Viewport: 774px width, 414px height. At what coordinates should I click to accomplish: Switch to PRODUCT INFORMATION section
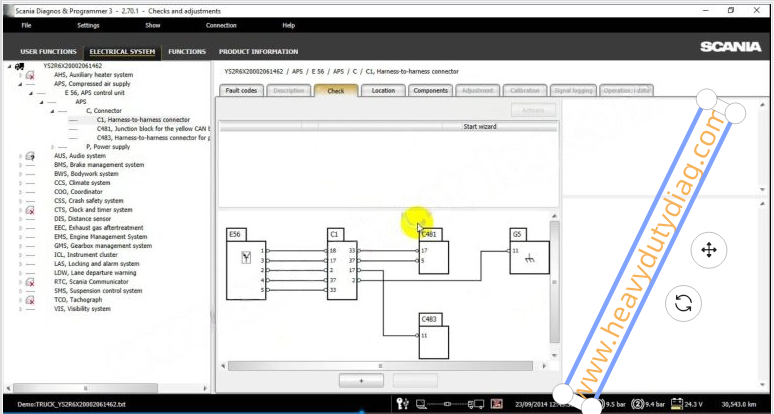pos(259,52)
